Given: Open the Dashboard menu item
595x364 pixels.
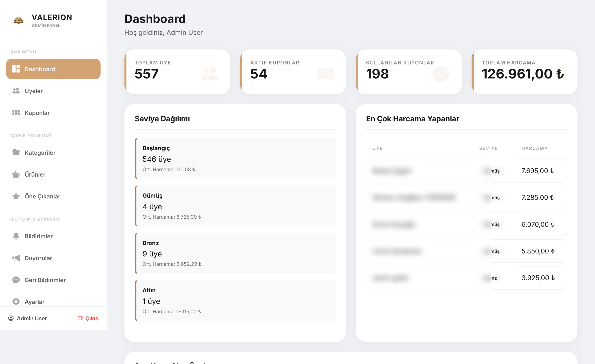Looking at the screenshot, I should 53,69.
